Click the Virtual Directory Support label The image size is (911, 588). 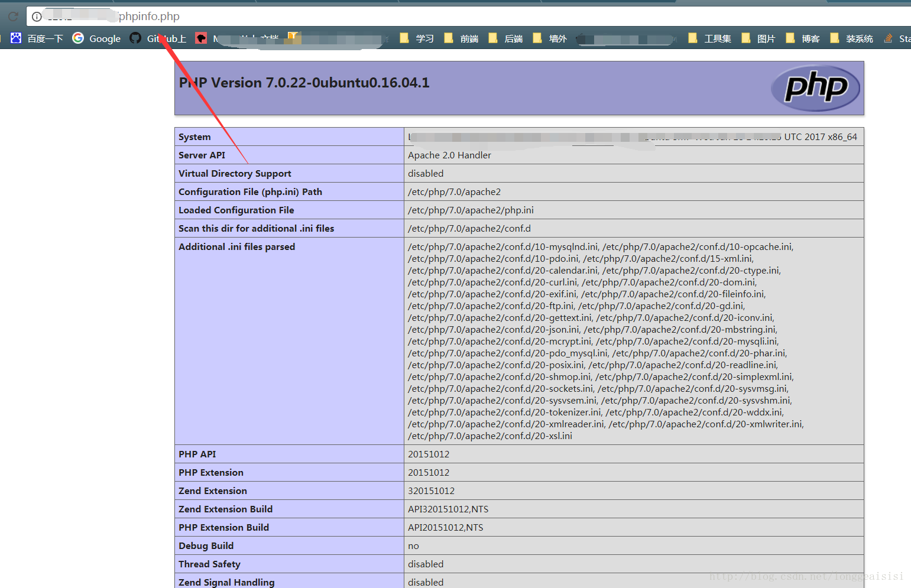pos(235,173)
